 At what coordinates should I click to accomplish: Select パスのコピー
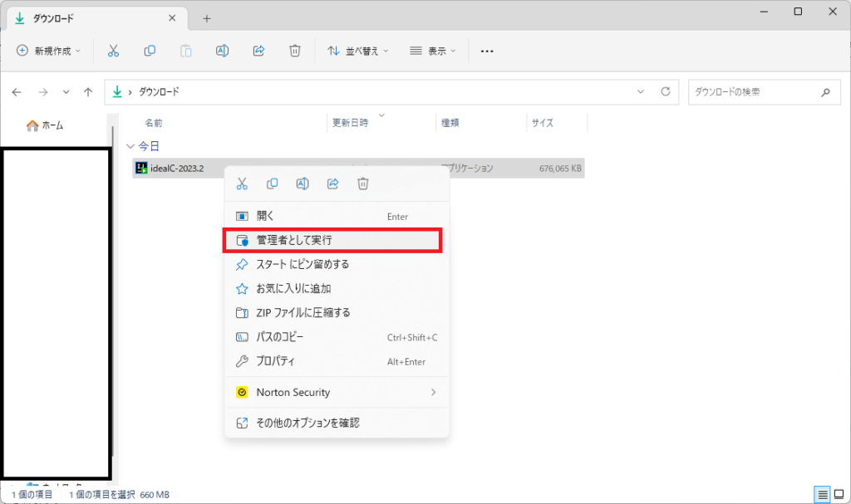pos(337,337)
